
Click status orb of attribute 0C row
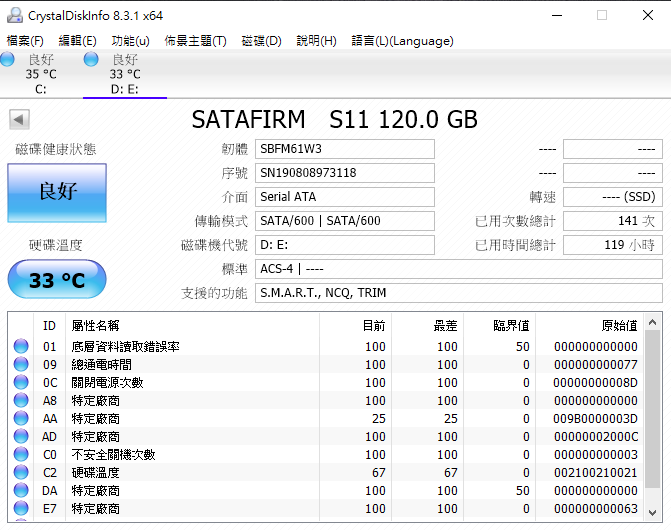click(x=21, y=382)
